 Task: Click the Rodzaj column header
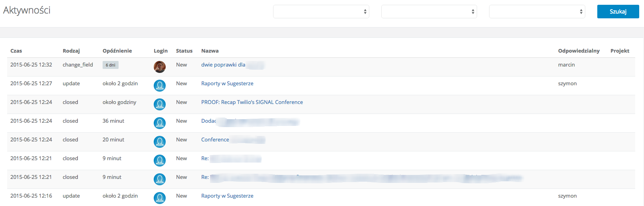tap(71, 51)
